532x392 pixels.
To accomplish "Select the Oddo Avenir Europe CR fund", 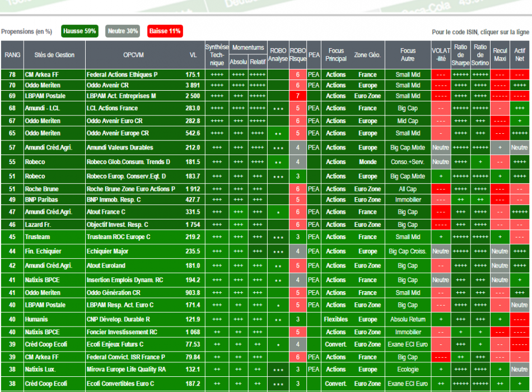I will coord(265,133).
